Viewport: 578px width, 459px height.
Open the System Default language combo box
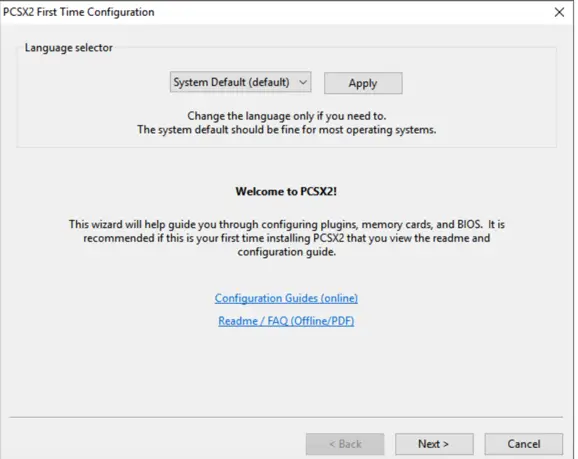click(x=240, y=82)
